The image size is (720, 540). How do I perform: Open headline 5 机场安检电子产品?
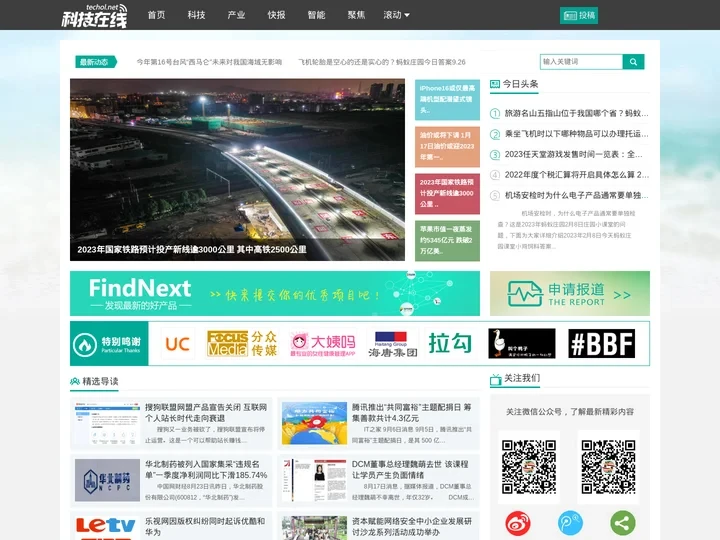pos(576,195)
